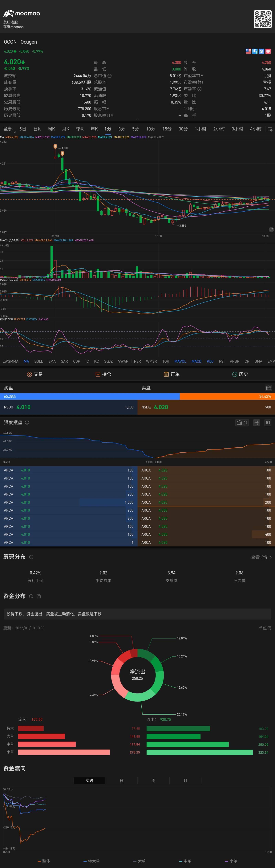Tap the moomoo logo in the header
The image size is (275, 868).
click(x=21, y=13)
